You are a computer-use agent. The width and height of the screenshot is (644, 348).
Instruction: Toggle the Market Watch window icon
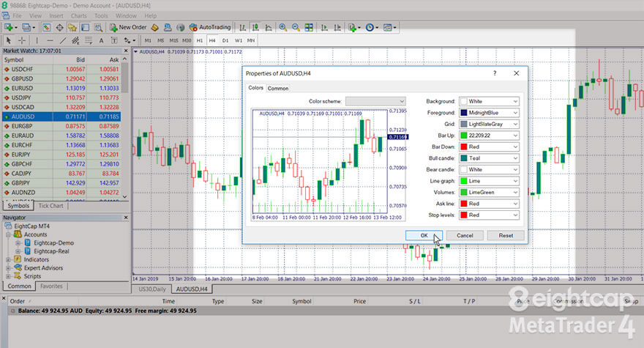(x=46, y=27)
